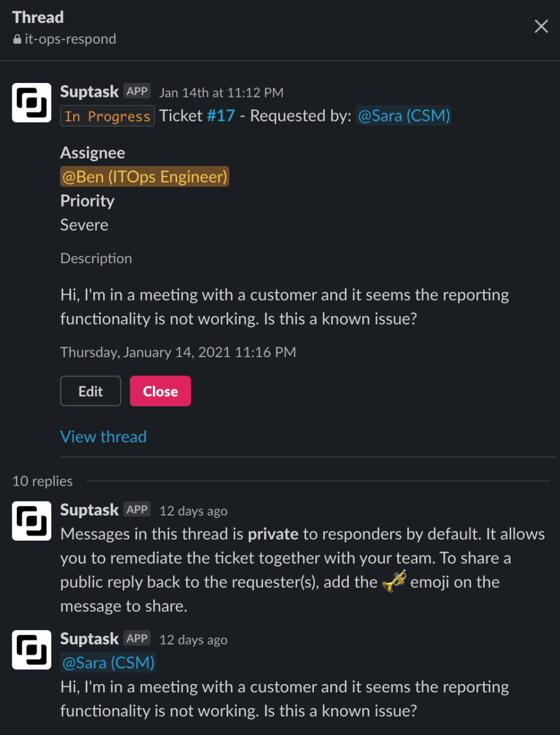Close the thread panel with the X icon

click(541, 26)
